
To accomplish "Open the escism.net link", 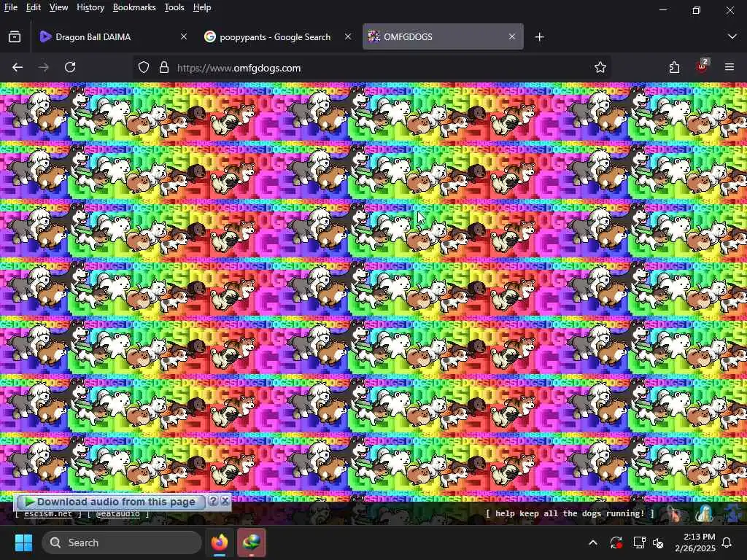I will [47, 514].
